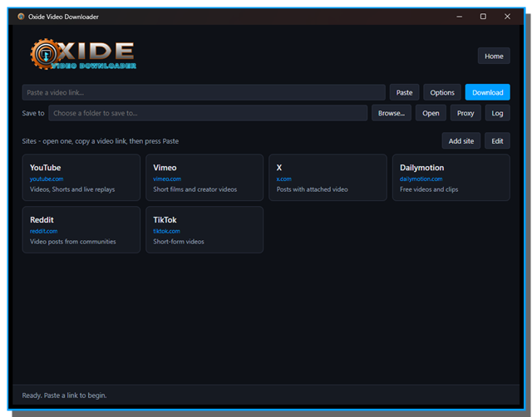This screenshot has height=417, width=532.
Task: Click 'Posts with attached video' text
Action: (313, 189)
